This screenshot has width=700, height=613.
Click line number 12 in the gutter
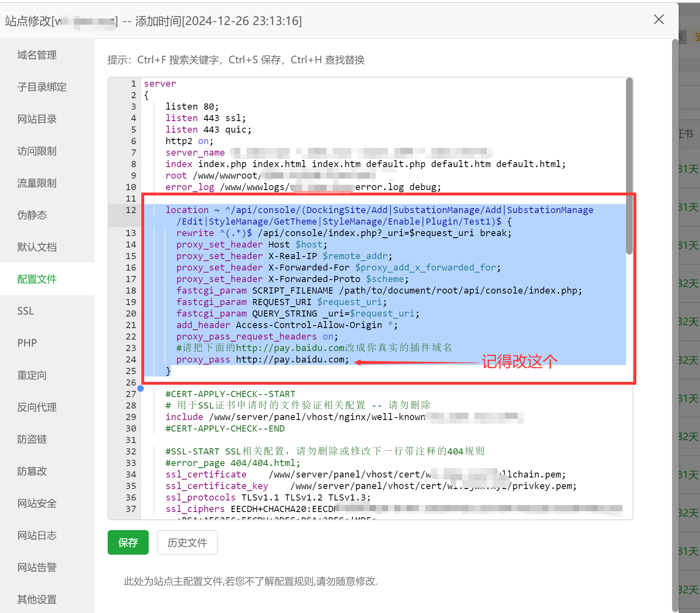[x=131, y=210]
